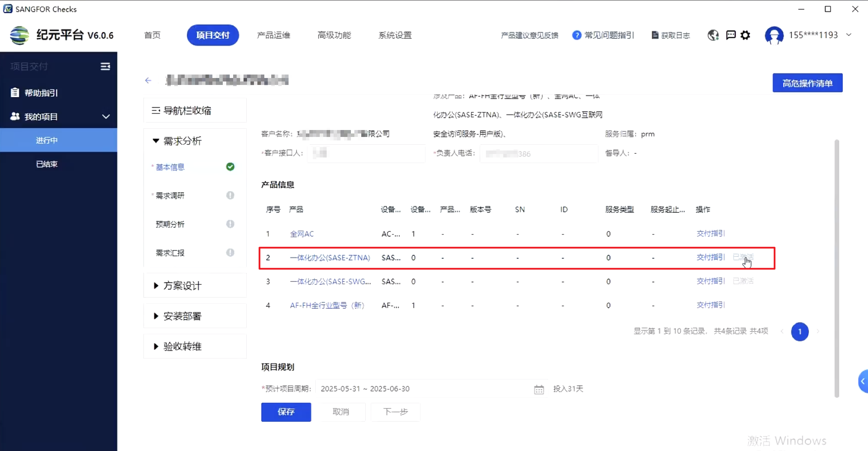Open the 全网AC product link
The width and height of the screenshot is (868, 451).
click(302, 234)
